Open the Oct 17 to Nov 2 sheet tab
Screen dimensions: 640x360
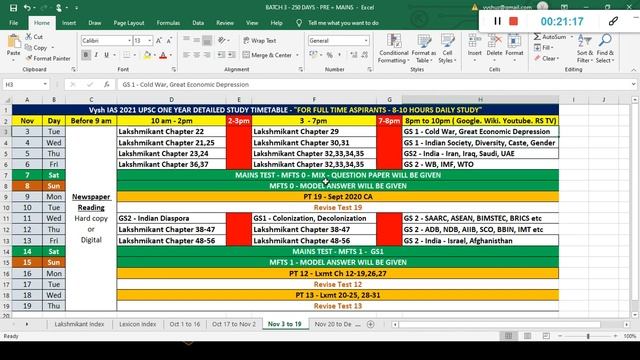tap(234, 324)
